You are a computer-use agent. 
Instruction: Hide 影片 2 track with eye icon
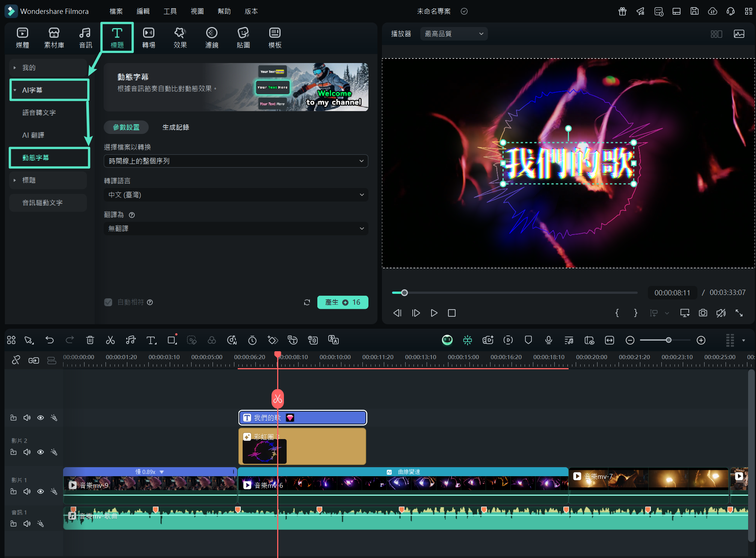click(41, 452)
